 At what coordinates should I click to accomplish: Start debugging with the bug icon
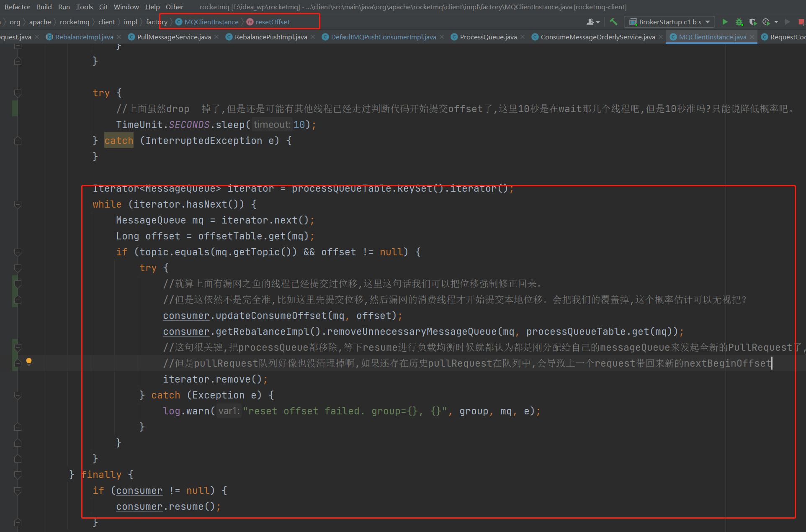(739, 22)
